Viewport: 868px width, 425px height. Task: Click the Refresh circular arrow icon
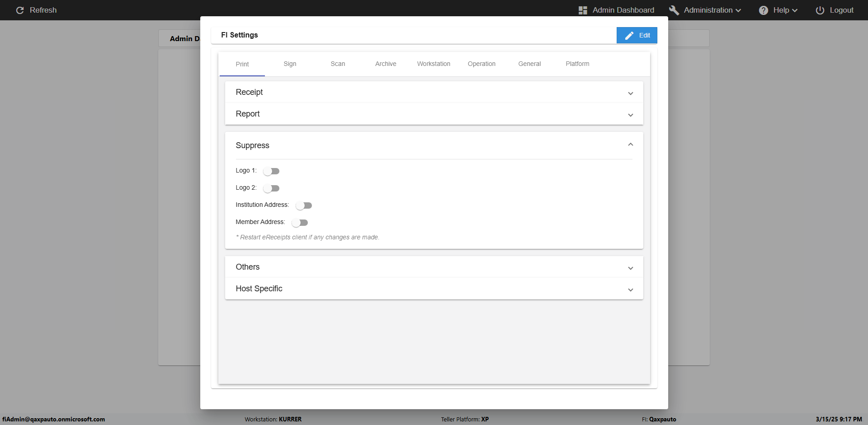click(20, 10)
